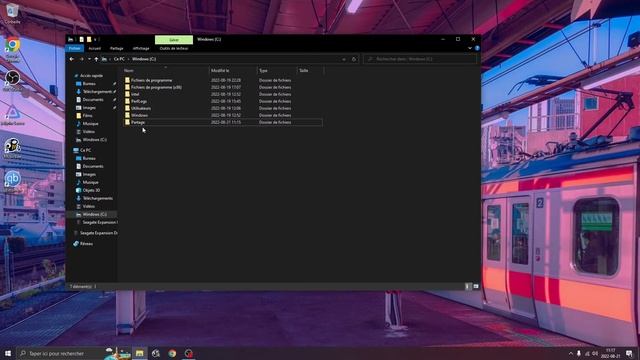640x360 pixels.
Task: Switch to large icons view in status bar
Action: coord(476,287)
